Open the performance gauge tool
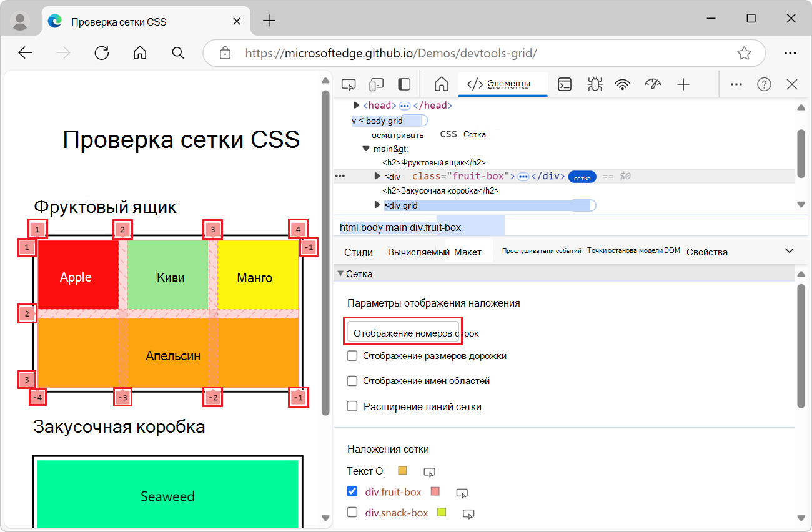The width and height of the screenshot is (812, 532). click(653, 84)
